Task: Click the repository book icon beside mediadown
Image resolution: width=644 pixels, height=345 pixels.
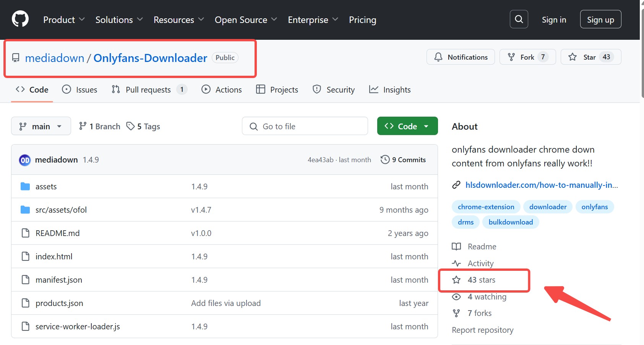Action: (x=16, y=58)
